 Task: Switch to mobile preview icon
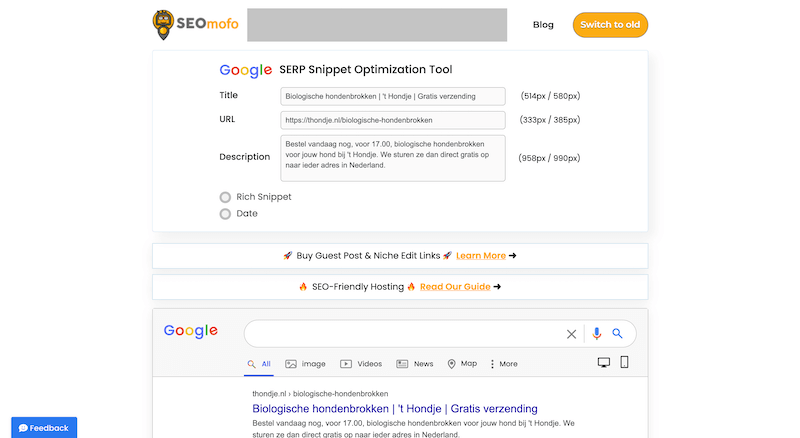624,363
